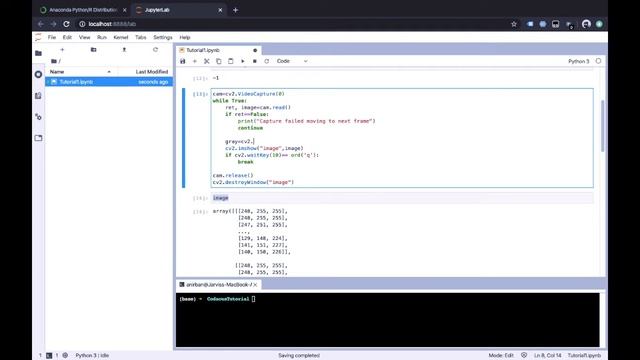The width and height of the screenshot is (640, 360).
Task: Paste cells from clipboard
Action: pos(231,61)
